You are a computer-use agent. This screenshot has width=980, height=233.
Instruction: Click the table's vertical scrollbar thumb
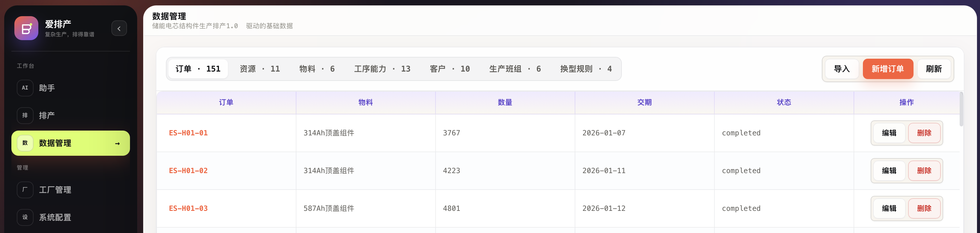[x=961, y=109]
